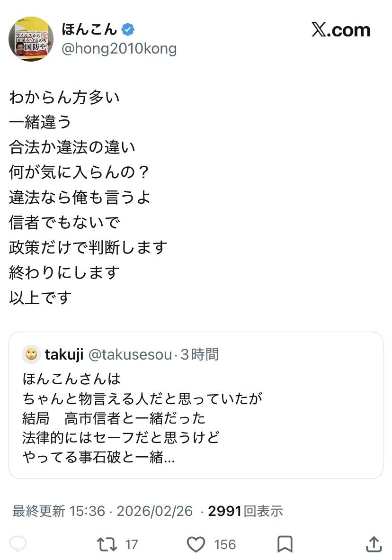Click the X.com logo
Viewport: 392px width, 560px height.
pos(341,30)
